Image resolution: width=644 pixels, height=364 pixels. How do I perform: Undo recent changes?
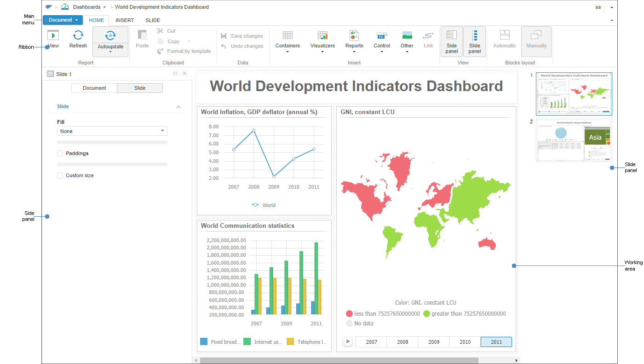tap(241, 46)
